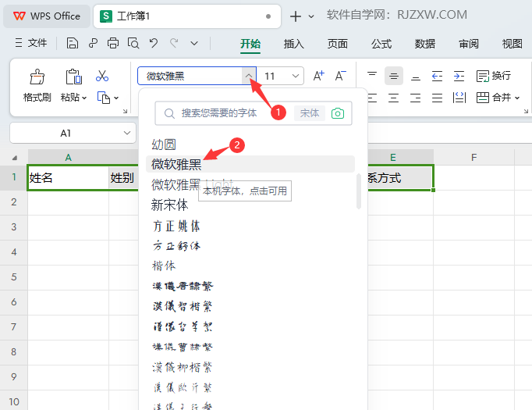Expand the Name Box dropdown
The image size is (532, 410).
coord(127,133)
